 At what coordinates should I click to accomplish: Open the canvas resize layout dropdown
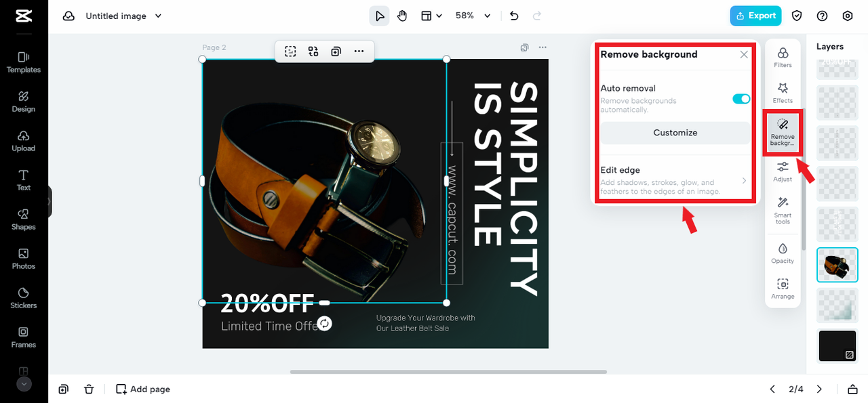[x=431, y=16]
